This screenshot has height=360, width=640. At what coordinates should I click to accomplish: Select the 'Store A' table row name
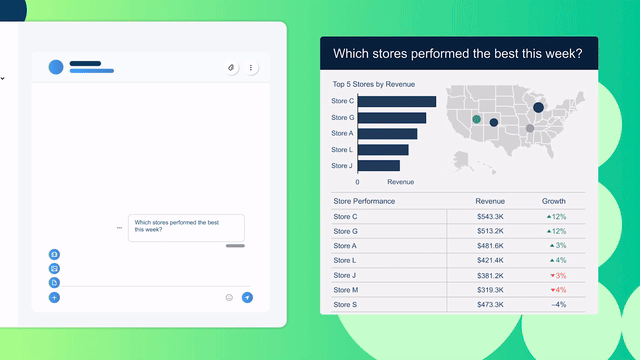[x=345, y=246]
